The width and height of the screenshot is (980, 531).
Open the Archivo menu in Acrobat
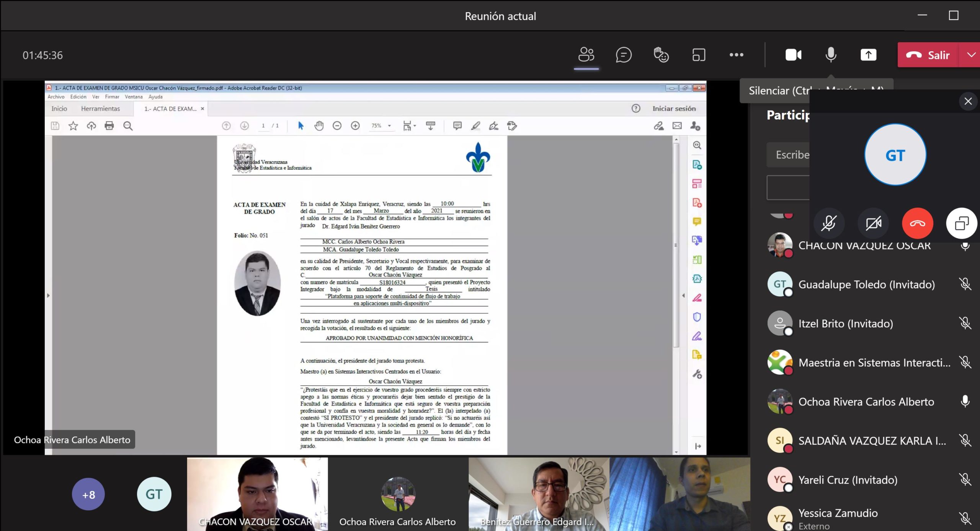(x=56, y=97)
